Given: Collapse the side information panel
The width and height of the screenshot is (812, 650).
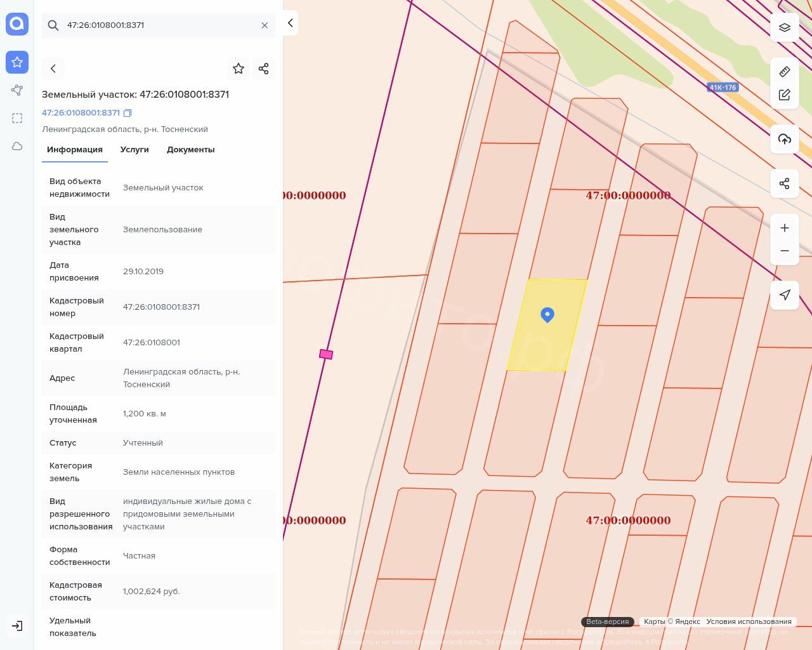Looking at the screenshot, I should tap(290, 23).
